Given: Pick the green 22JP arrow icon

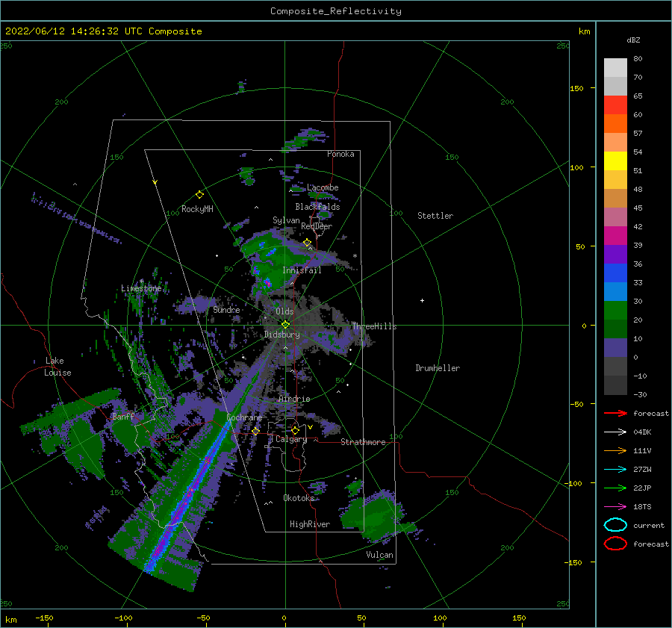Looking at the screenshot, I should click(615, 488).
